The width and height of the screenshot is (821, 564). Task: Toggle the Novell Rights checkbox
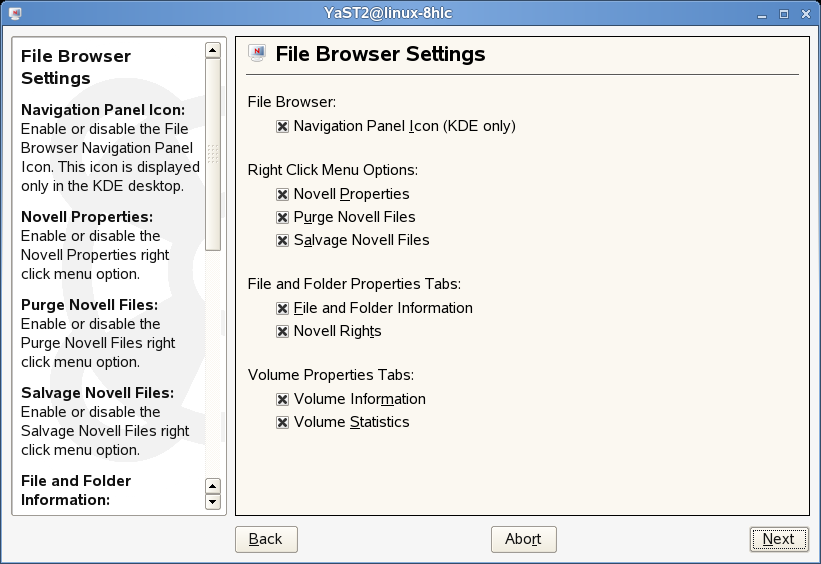283,332
